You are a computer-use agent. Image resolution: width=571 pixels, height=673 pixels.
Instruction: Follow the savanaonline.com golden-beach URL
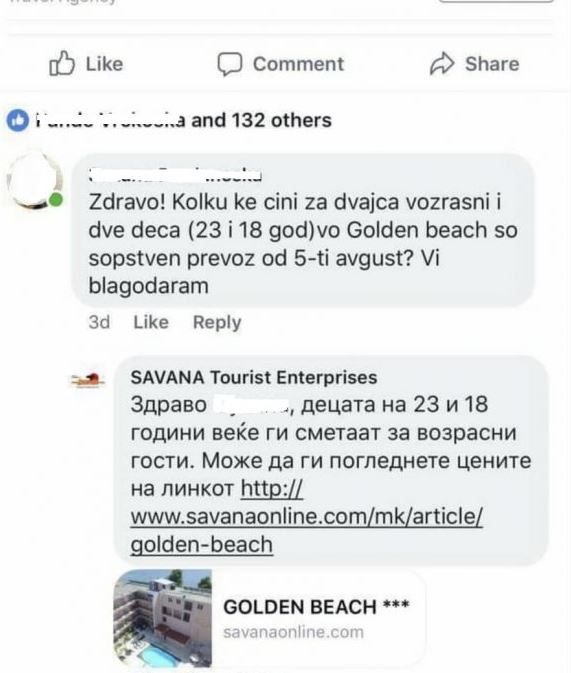click(307, 516)
